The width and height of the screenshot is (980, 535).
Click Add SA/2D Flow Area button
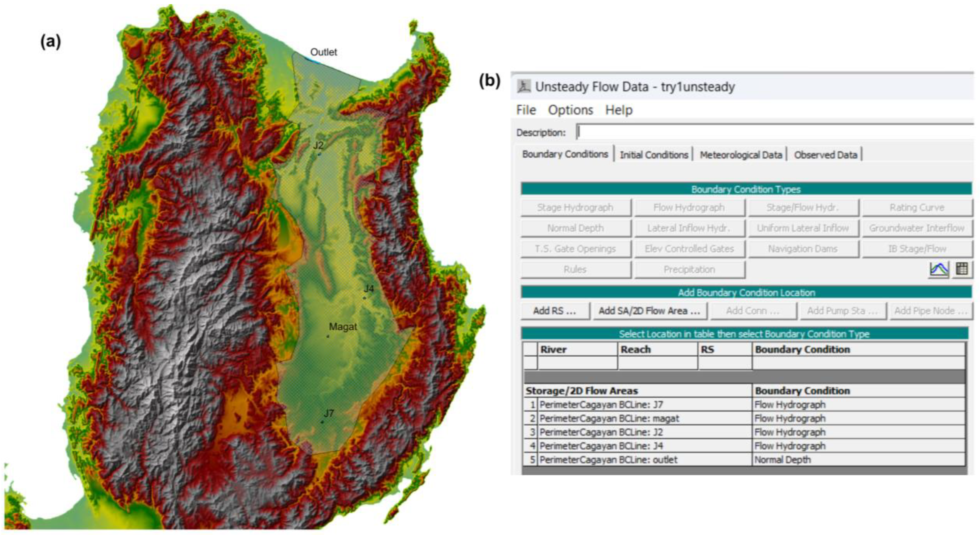pyautogui.click(x=649, y=311)
